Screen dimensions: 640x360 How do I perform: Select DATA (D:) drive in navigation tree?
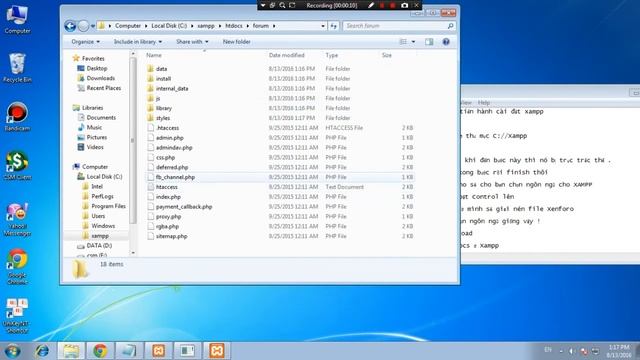(x=95, y=245)
